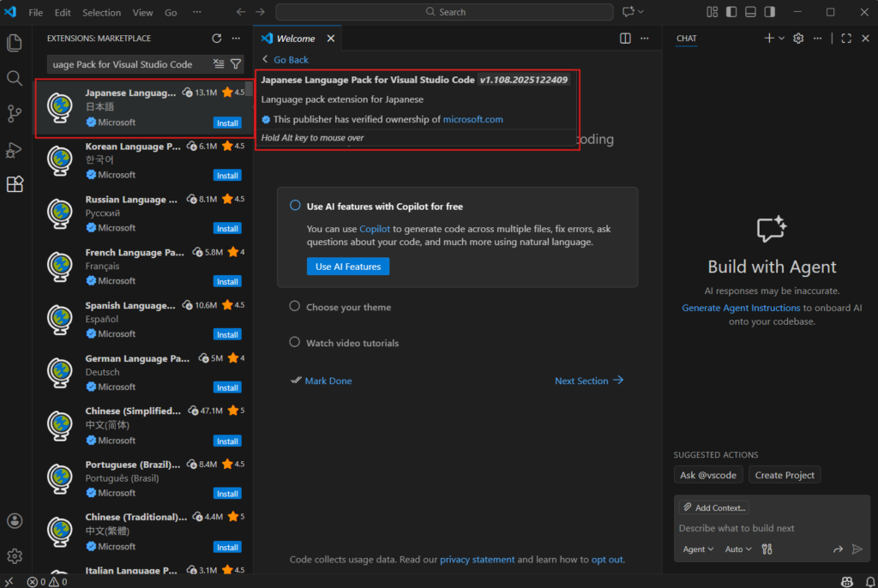Split the editor to the right
Image resolution: width=878 pixels, height=588 pixels.
626,39
